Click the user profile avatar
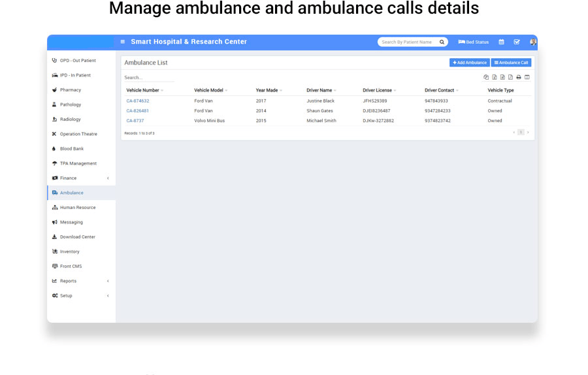 (x=532, y=42)
